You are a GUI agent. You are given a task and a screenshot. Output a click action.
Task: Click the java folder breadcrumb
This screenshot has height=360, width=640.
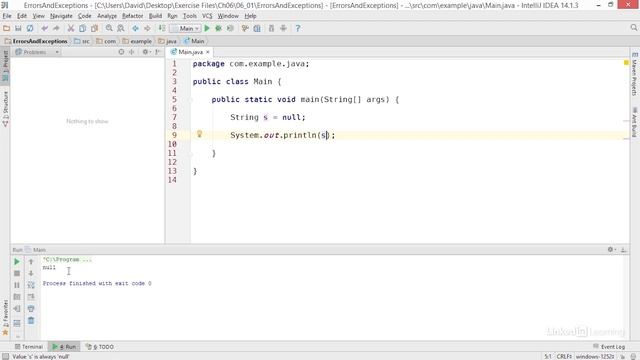pos(167,41)
